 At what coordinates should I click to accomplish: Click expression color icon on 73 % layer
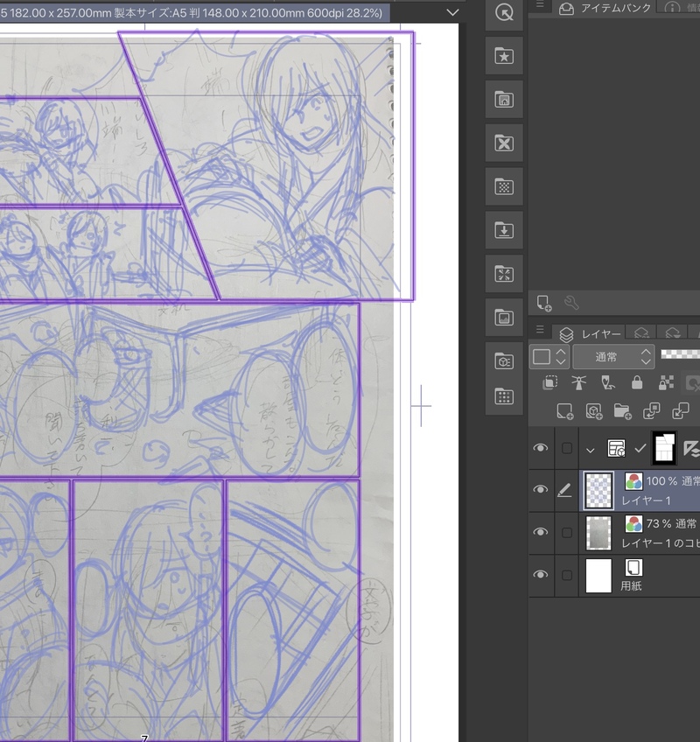tap(633, 523)
